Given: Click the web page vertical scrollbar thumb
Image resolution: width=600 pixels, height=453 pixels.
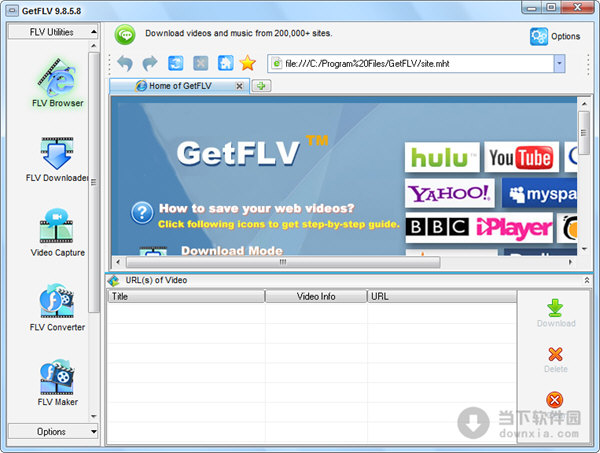Looking at the screenshot, I should [584, 133].
